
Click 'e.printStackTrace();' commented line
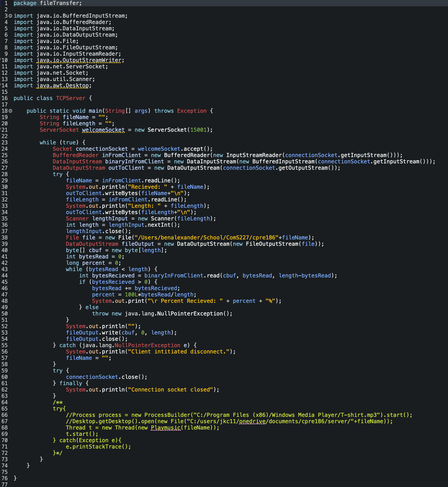99,447
